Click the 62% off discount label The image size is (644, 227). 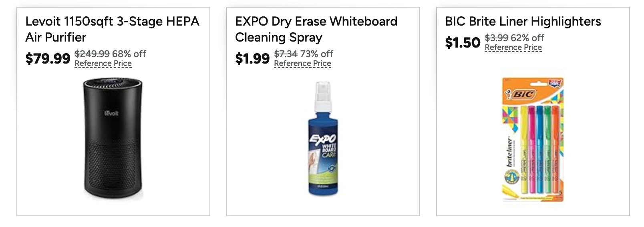point(527,38)
